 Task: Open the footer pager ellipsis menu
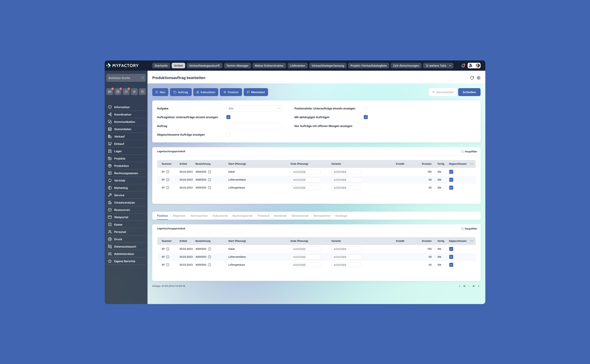coord(469,286)
